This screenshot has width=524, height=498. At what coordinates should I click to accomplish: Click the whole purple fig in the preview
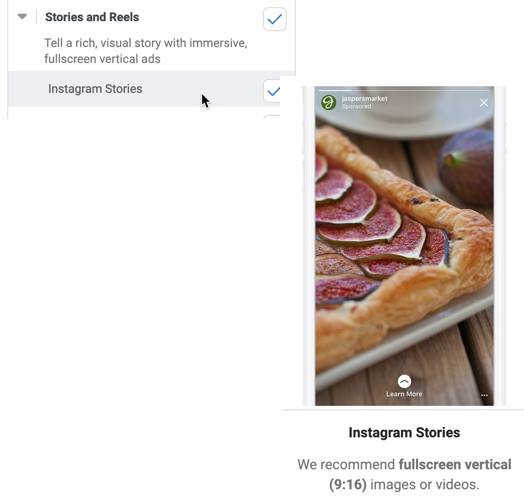[x=468, y=165]
